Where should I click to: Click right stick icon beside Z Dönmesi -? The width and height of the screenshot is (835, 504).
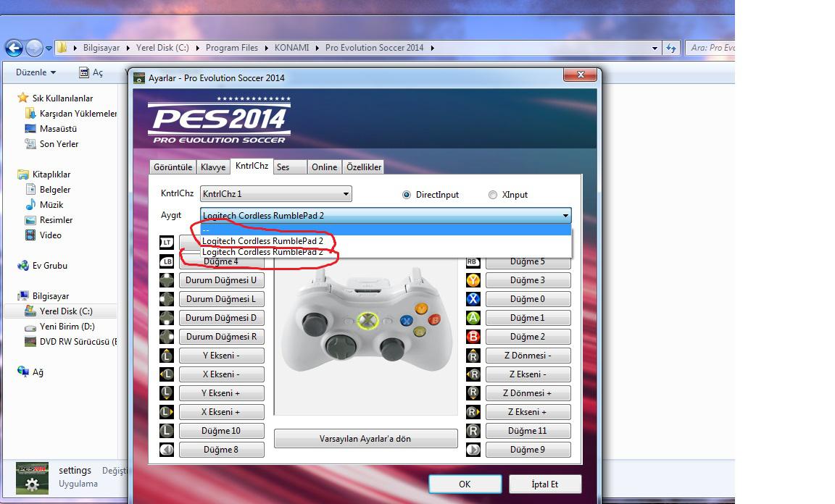473,356
